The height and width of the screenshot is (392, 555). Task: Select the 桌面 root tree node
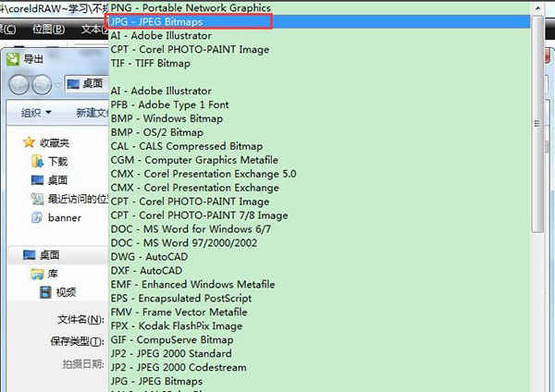click(x=50, y=255)
